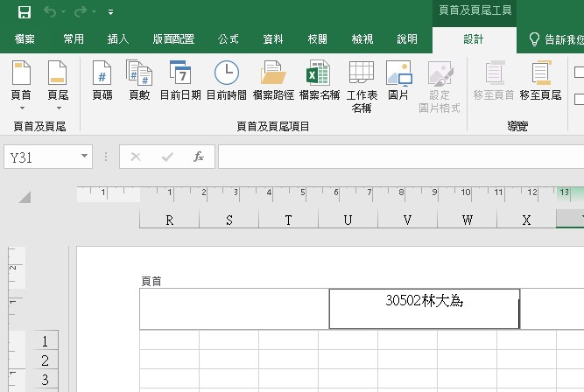Insert number of pages with 頁數

(139, 80)
